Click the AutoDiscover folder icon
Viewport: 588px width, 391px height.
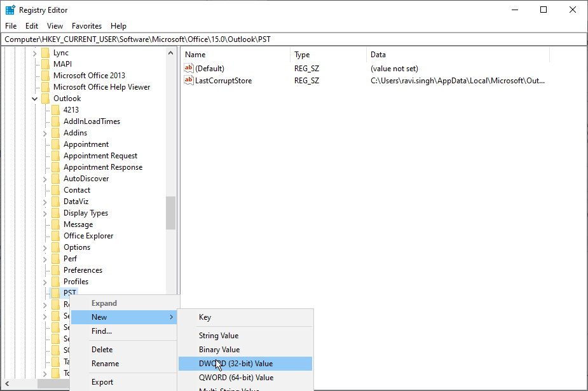(55, 179)
